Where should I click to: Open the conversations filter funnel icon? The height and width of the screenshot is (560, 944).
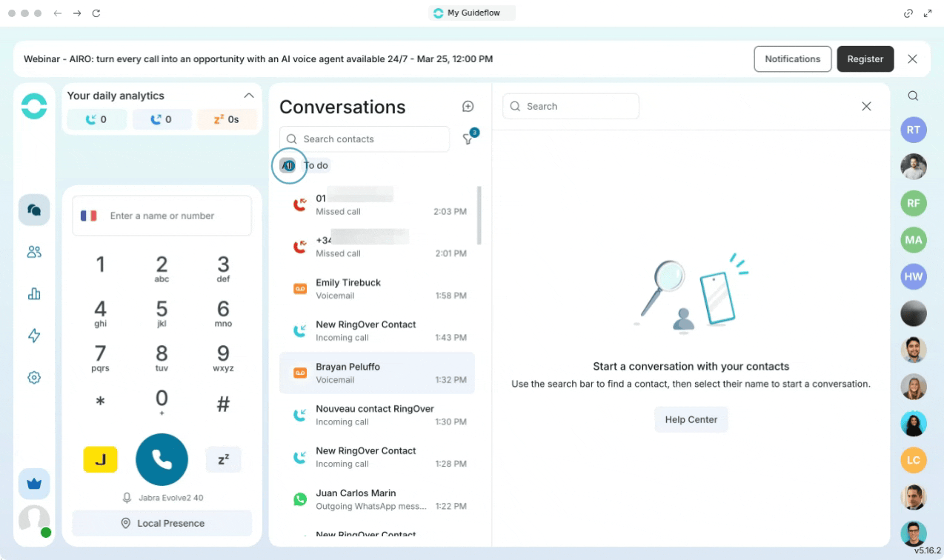click(x=468, y=139)
